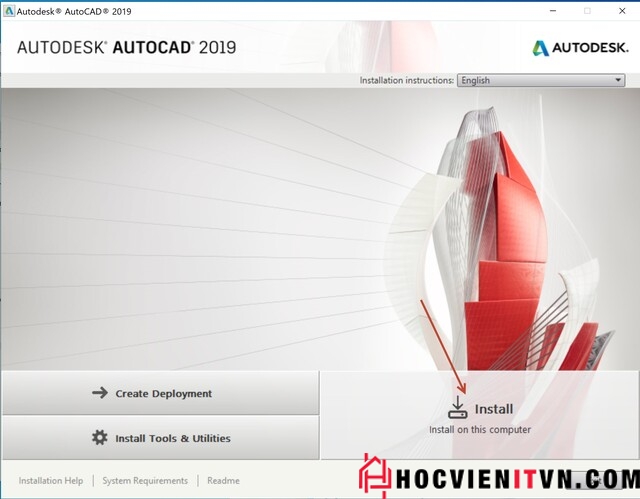Minimize the AutoCAD 2019 installer window

tap(553, 11)
